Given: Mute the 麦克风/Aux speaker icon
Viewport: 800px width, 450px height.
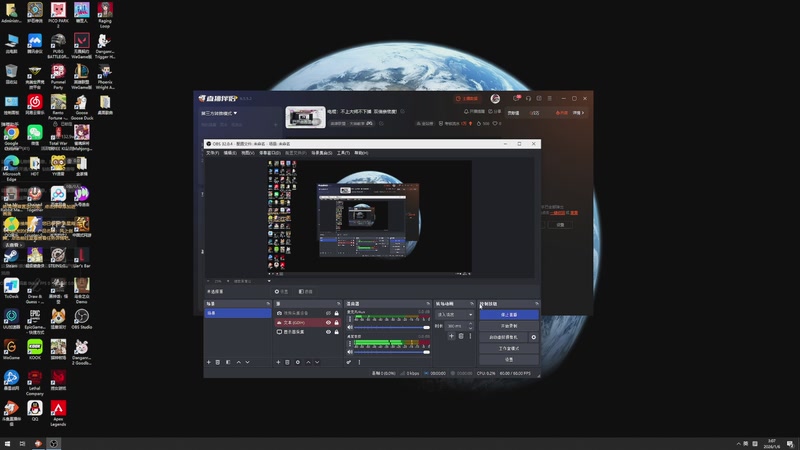Looking at the screenshot, I should tap(350, 328).
